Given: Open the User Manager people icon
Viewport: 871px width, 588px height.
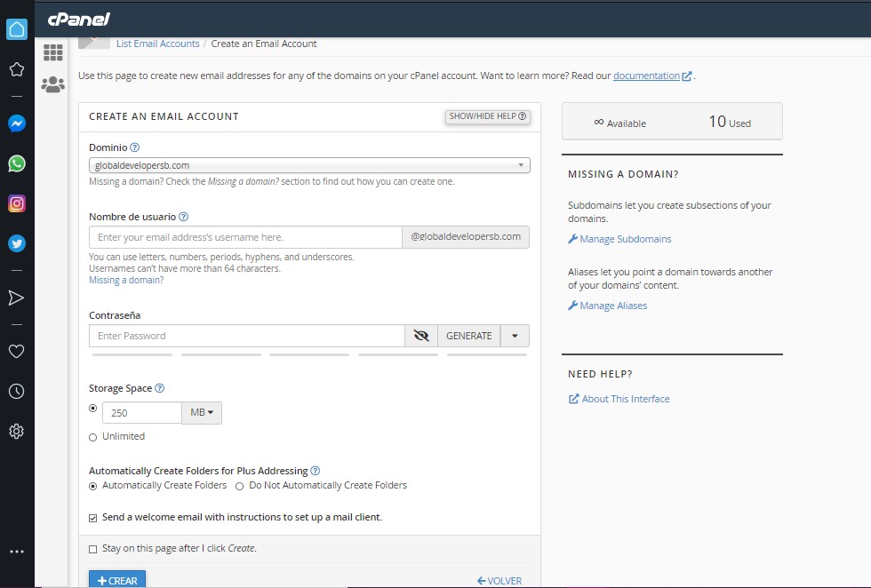Looking at the screenshot, I should coord(52,84).
